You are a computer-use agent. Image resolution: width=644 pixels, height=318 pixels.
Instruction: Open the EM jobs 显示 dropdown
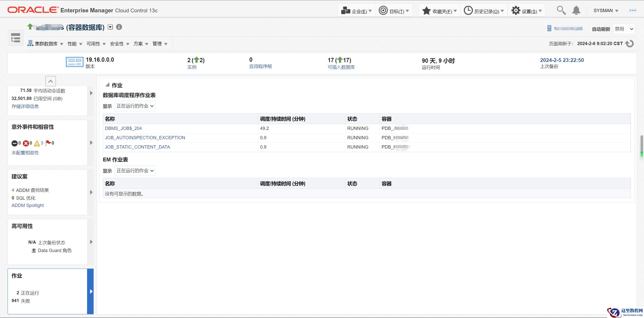click(x=135, y=171)
